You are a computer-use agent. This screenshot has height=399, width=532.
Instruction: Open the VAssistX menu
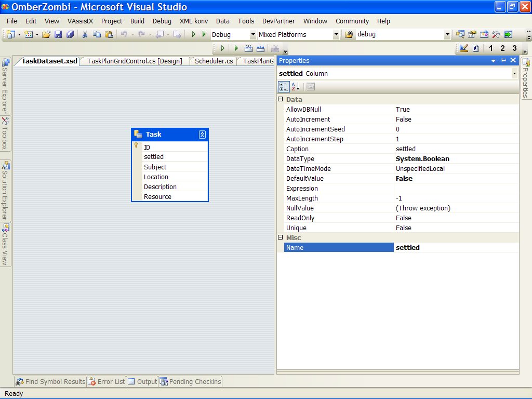pyautogui.click(x=80, y=21)
